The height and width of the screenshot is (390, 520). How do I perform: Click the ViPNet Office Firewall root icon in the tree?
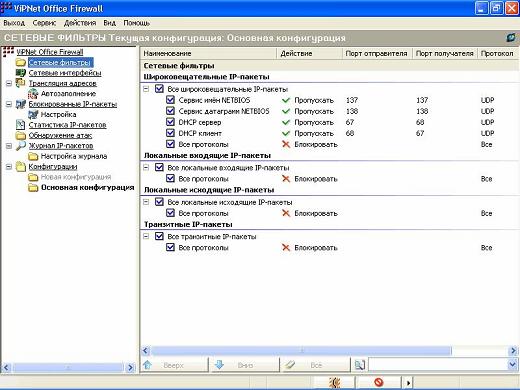click(x=8, y=52)
